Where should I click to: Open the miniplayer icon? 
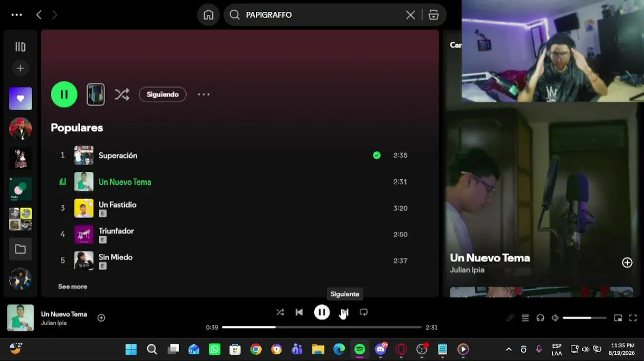(x=618, y=318)
